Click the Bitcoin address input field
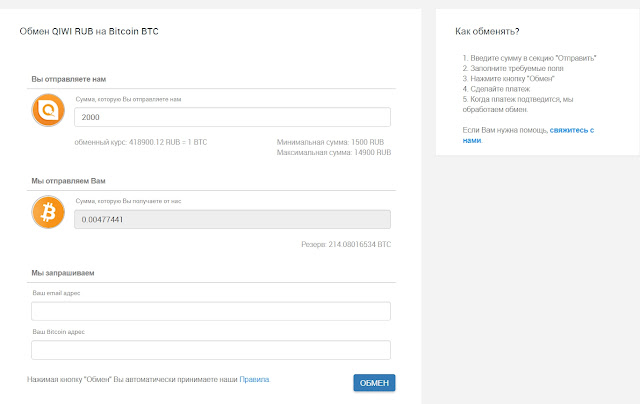This screenshot has width=640, height=404. coord(211,350)
